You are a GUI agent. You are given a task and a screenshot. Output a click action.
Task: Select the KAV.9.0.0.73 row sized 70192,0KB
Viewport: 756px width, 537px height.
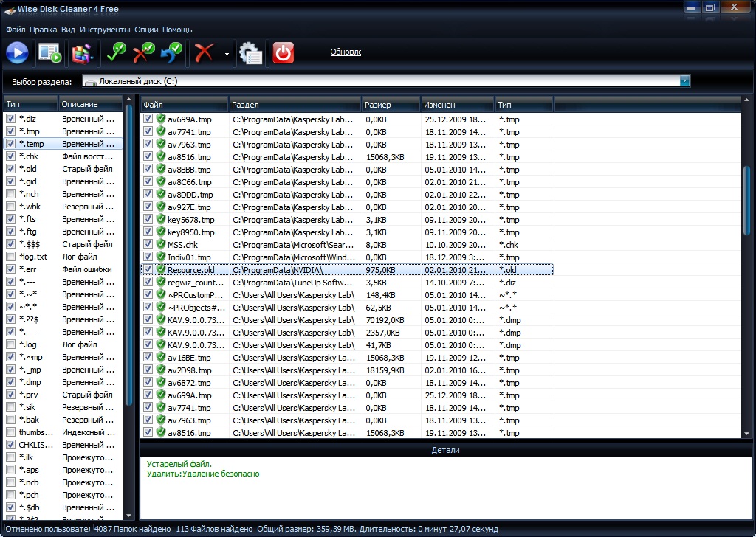click(x=347, y=320)
